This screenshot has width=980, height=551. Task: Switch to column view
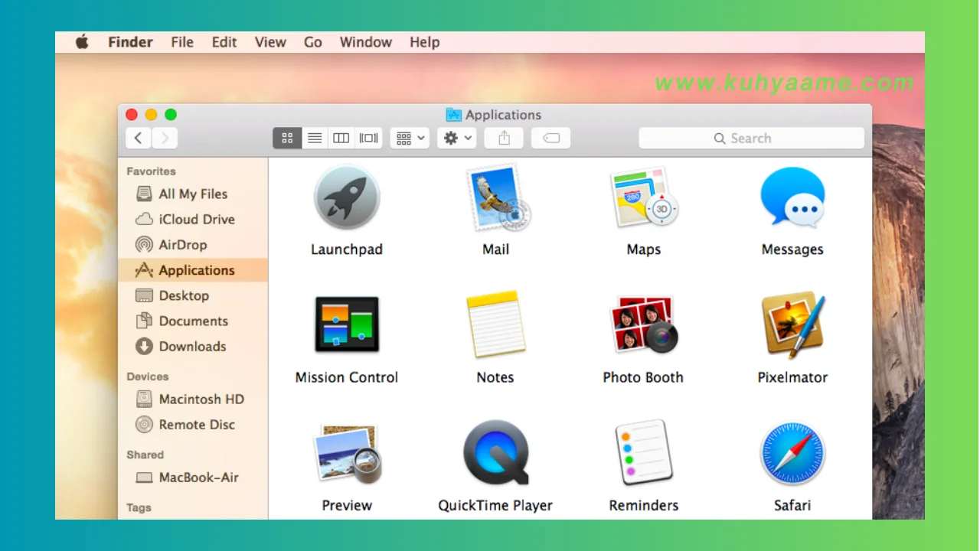pos(341,138)
